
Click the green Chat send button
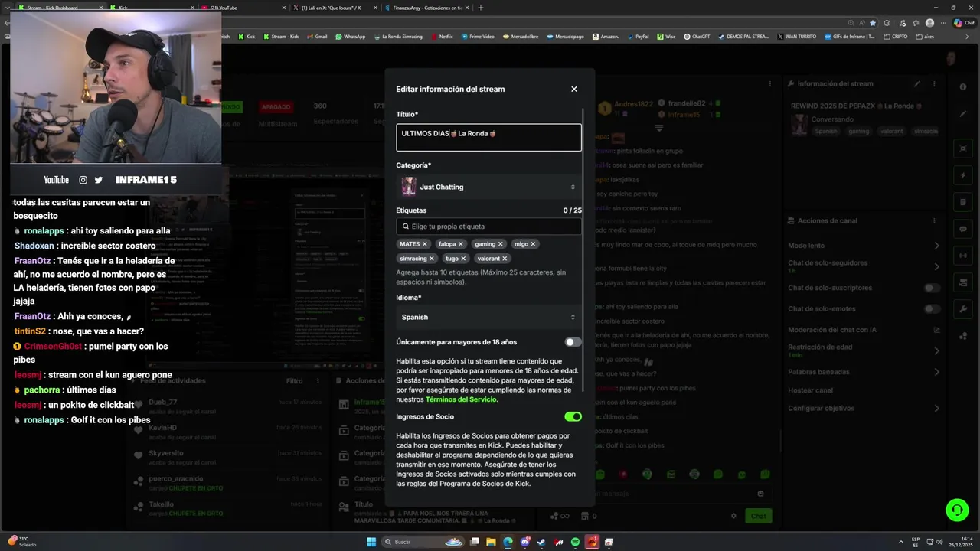pos(758,516)
